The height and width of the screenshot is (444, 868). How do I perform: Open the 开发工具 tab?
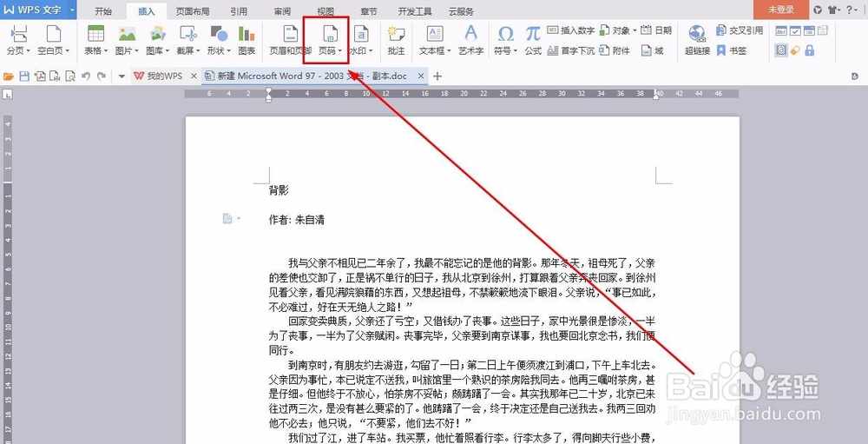pyautogui.click(x=415, y=11)
